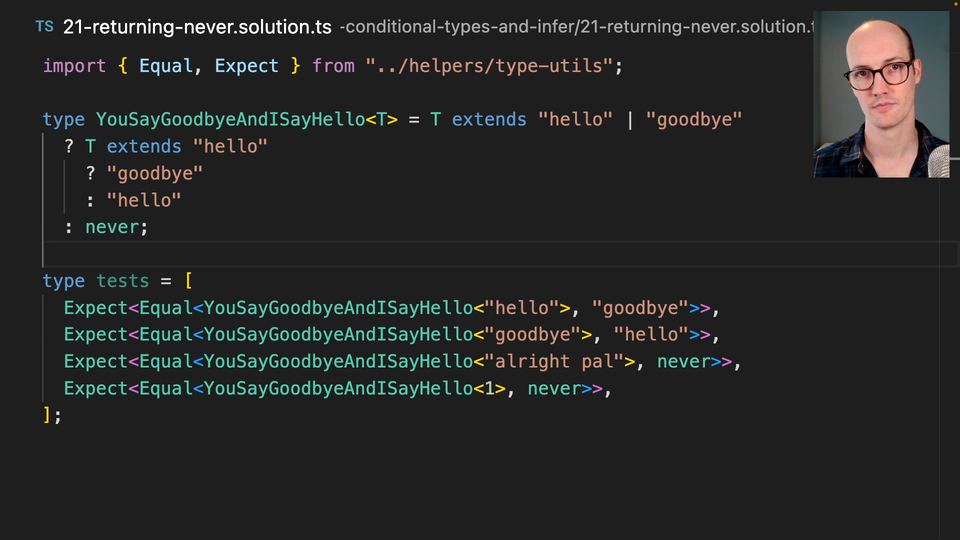Click the generic parameter T in angle brackets
The height and width of the screenshot is (540, 960).
coord(381,120)
